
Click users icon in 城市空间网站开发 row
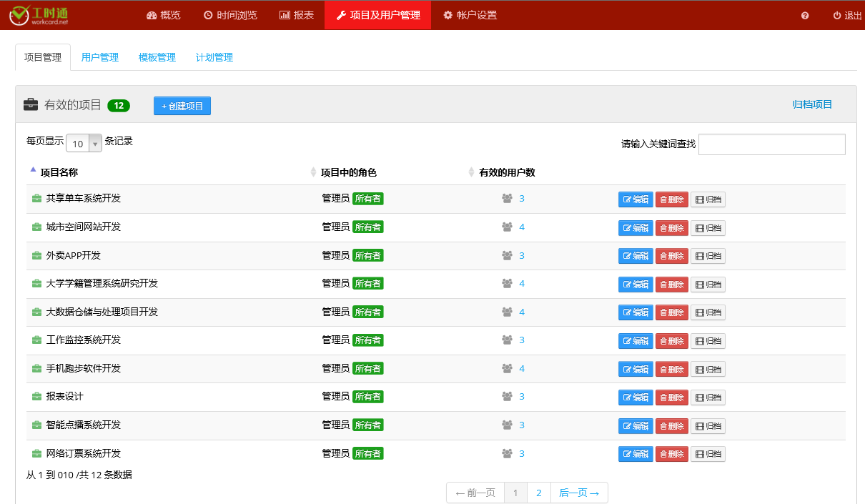pos(508,227)
